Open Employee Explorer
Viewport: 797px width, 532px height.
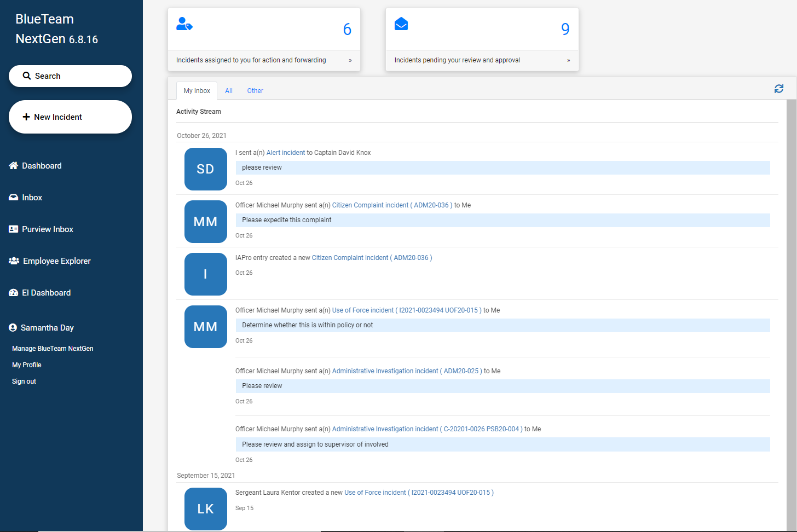(x=56, y=261)
